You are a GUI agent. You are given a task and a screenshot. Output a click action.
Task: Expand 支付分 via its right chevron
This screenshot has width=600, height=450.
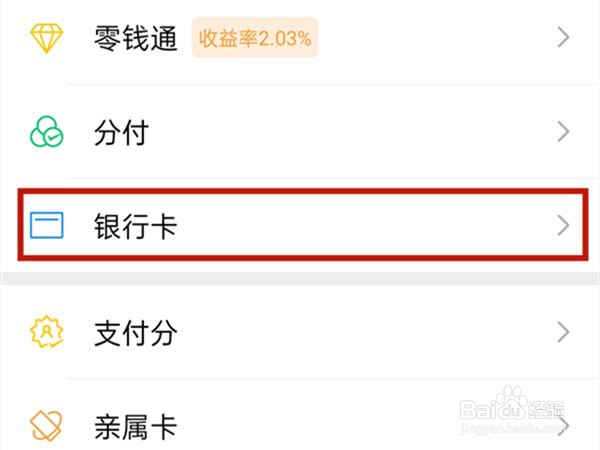coord(563,332)
